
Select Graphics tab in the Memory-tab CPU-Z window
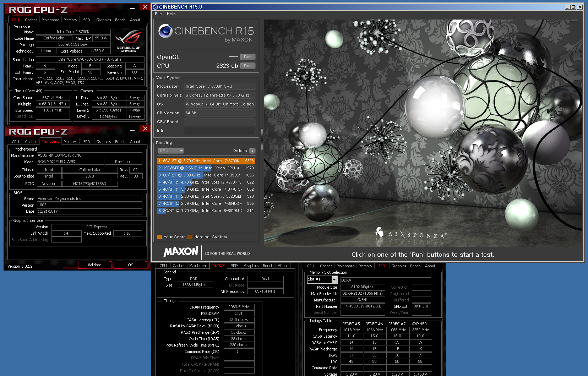tap(251, 266)
